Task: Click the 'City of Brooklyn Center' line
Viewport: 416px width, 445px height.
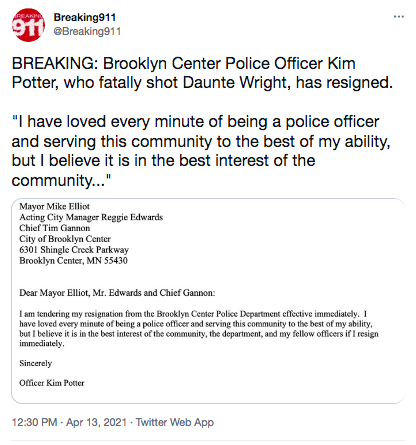Action: click(65, 239)
